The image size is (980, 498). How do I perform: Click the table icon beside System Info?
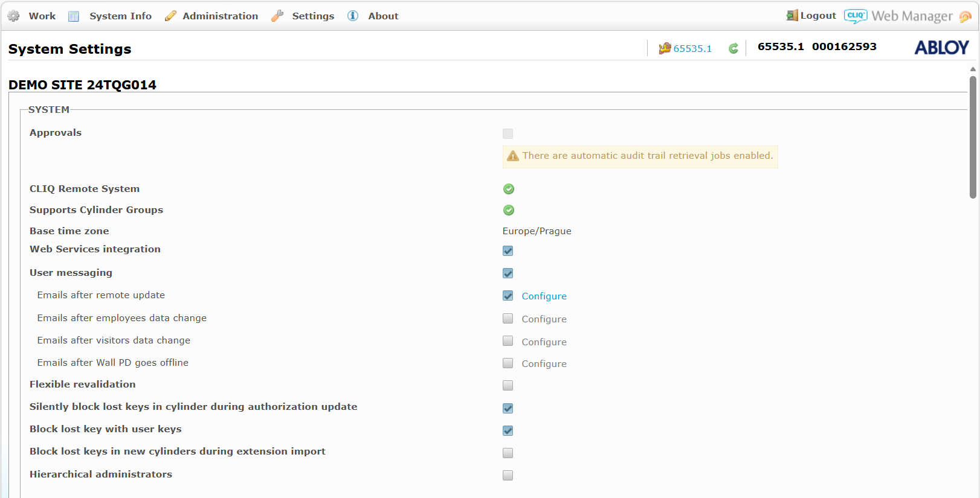(74, 16)
